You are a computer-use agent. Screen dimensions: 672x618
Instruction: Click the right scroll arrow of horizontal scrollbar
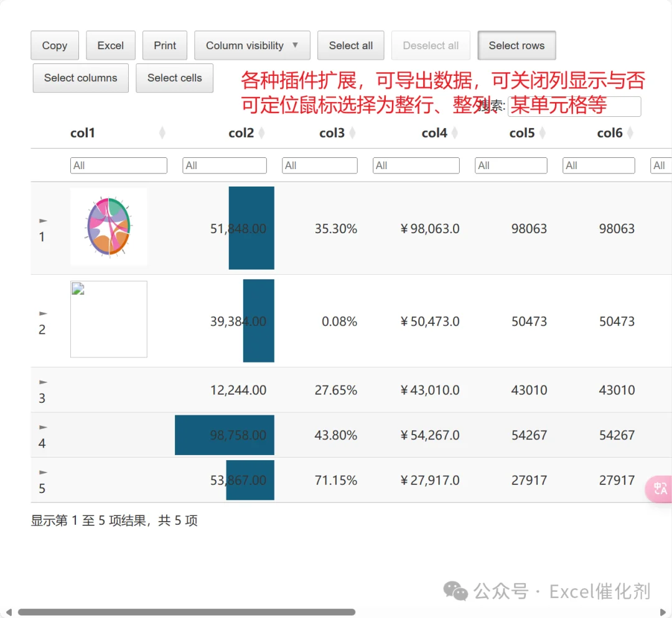[x=663, y=612]
